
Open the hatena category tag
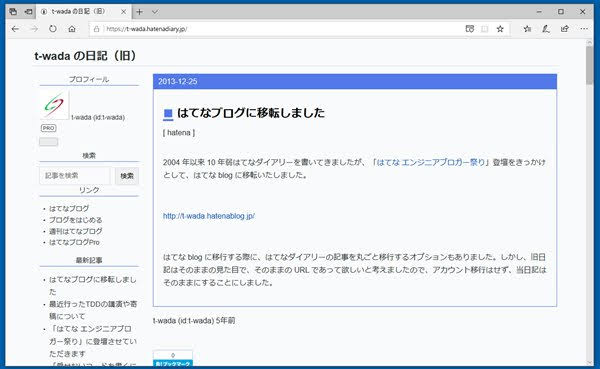pyautogui.click(x=179, y=133)
